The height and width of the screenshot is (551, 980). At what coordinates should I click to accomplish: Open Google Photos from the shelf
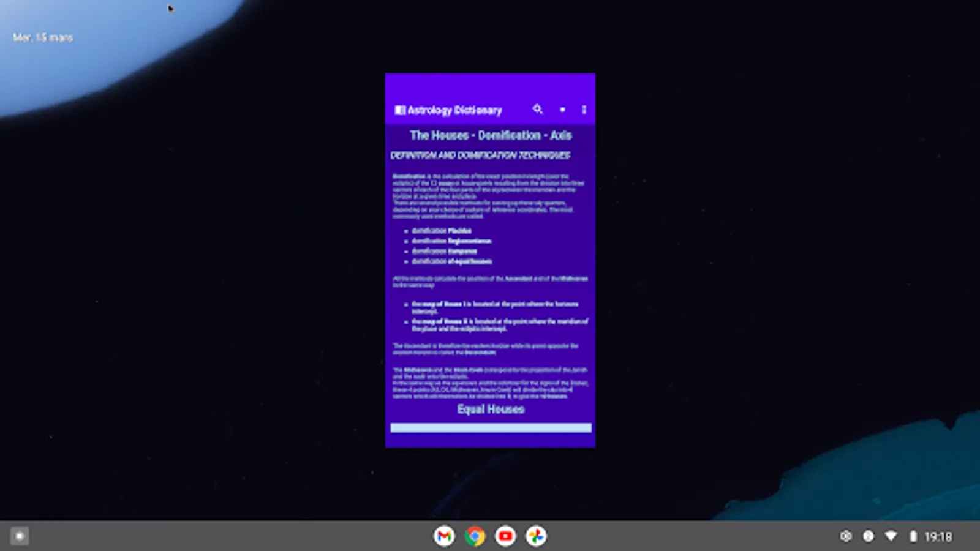pyautogui.click(x=536, y=536)
